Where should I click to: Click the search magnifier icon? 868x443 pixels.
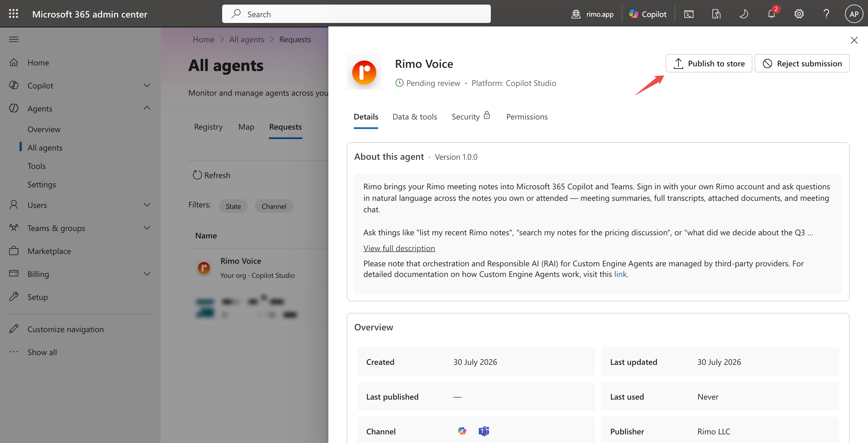(x=236, y=14)
